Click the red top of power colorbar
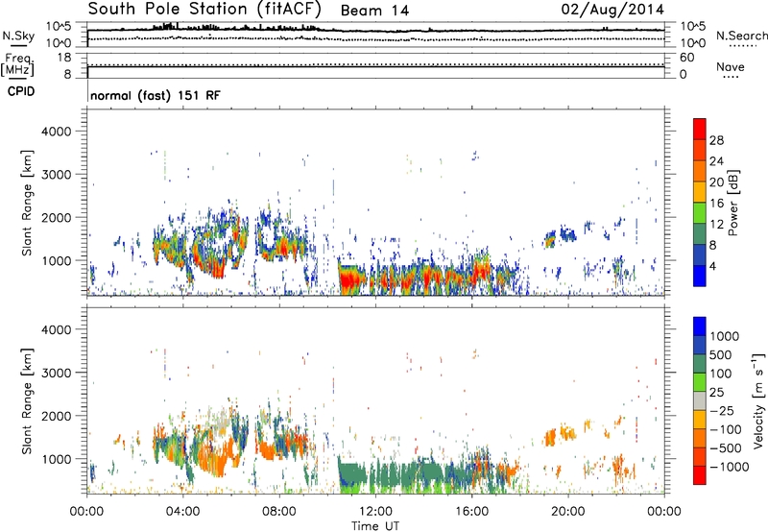The image size is (768, 532). [700, 129]
